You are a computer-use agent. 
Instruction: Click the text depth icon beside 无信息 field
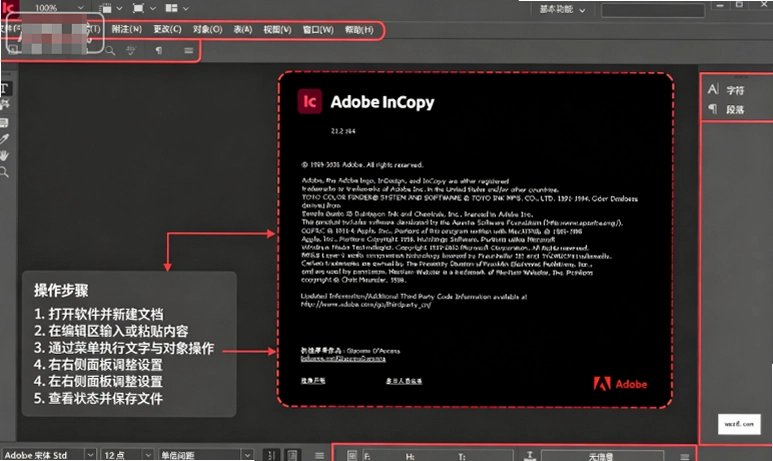(x=530, y=456)
